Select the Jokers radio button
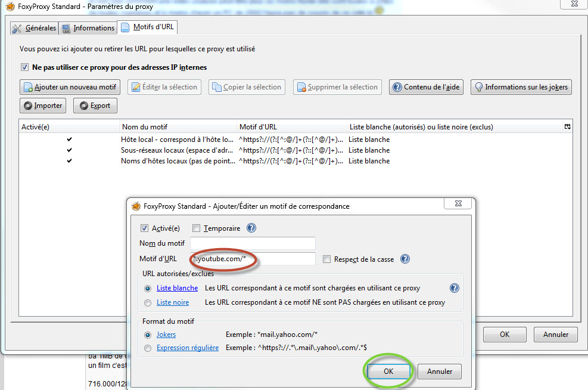 coord(148,335)
